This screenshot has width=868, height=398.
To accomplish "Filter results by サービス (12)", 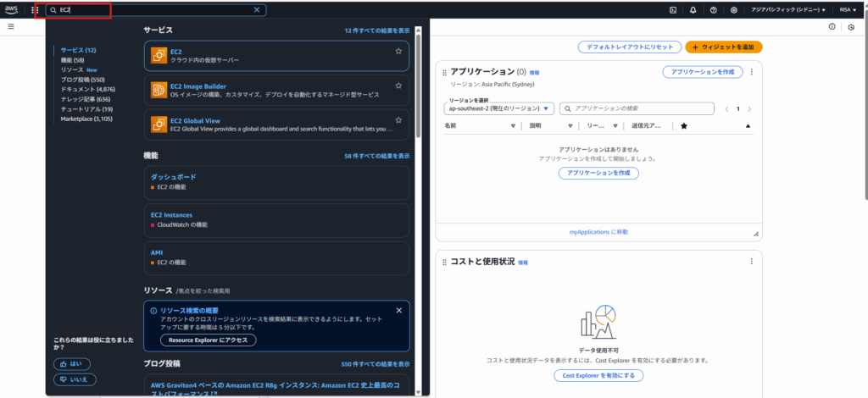I will coord(78,50).
